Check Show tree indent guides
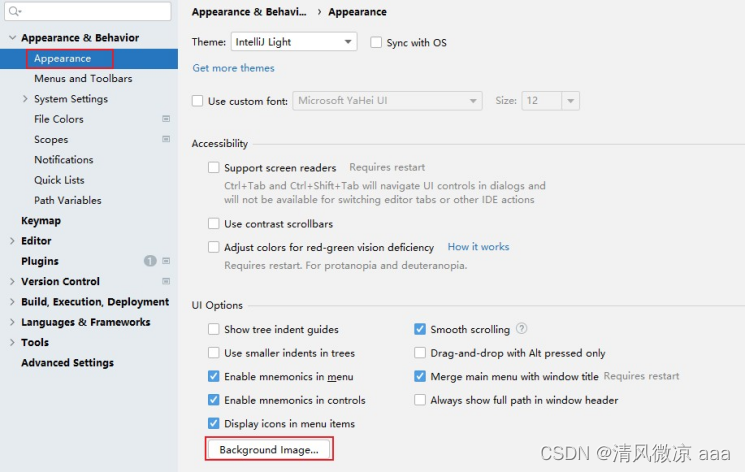 click(214, 329)
